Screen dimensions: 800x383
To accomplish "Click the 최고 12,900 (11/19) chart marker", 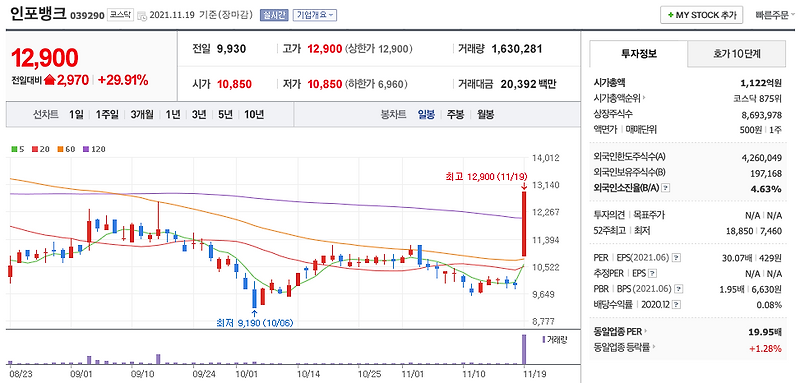I will pos(486,176).
